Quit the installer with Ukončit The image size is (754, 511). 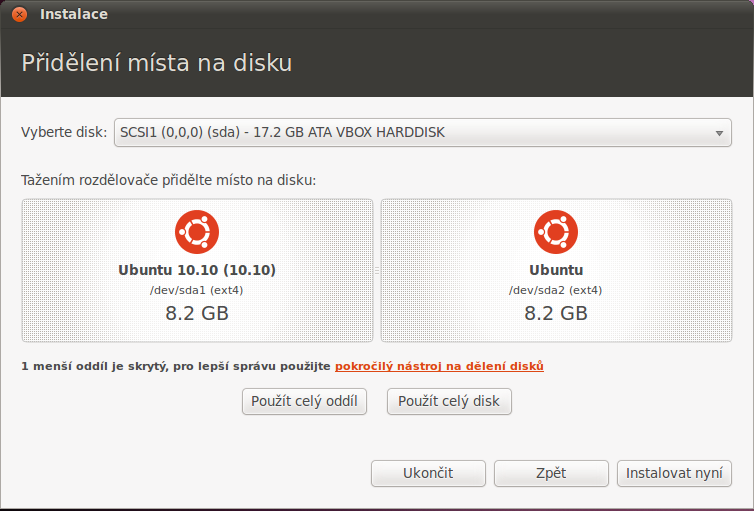click(428, 474)
